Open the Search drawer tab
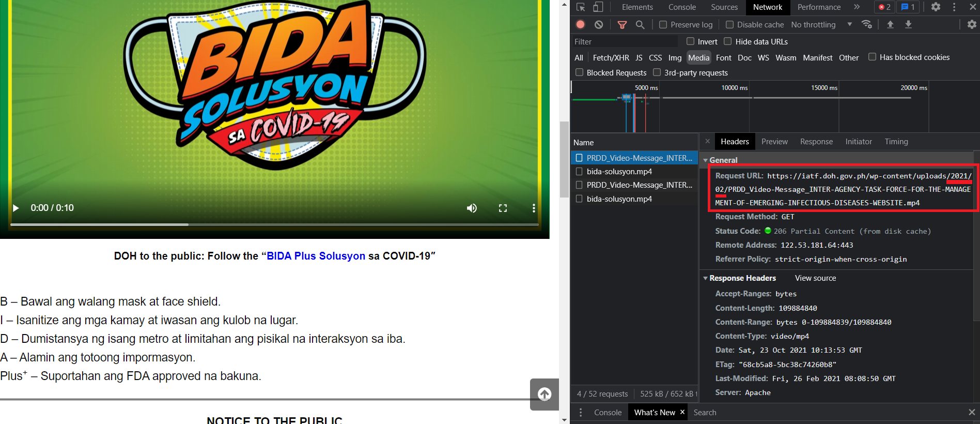This screenshot has height=424, width=980. tap(705, 412)
